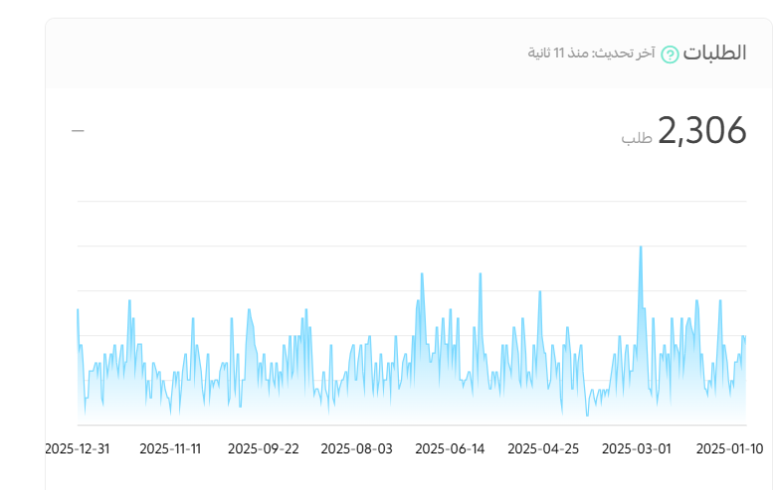Click the الطلبات card title
The height and width of the screenshot is (490, 775).
[x=715, y=53]
